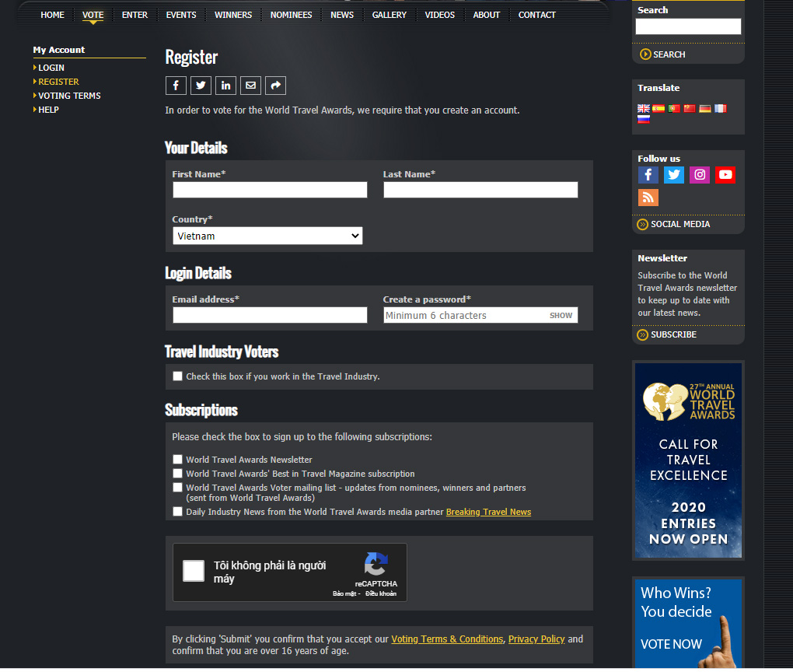The image size is (793, 672).
Task: Open the reCAPTCHA privacy (Bảo mật) link
Action: pos(344,593)
